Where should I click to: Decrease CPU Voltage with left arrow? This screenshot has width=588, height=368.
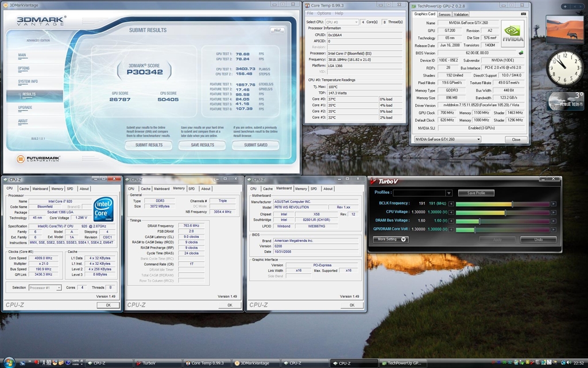451,213
